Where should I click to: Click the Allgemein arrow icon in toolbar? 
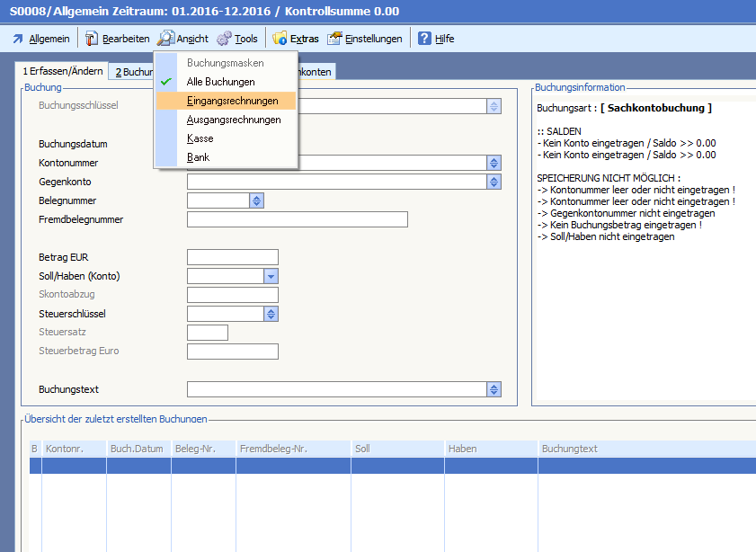(18, 39)
